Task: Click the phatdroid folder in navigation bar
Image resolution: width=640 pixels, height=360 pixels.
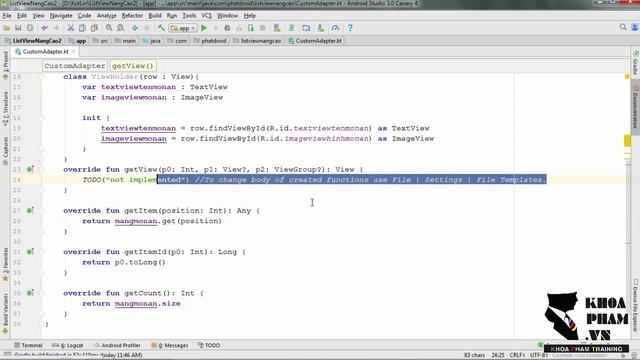Action: point(210,41)
